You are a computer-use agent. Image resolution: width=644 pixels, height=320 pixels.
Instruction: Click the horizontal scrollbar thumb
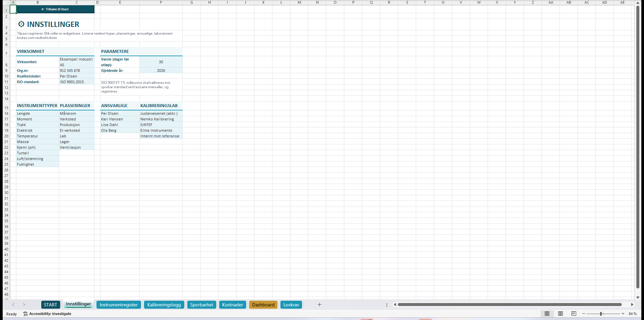(510, 305)
